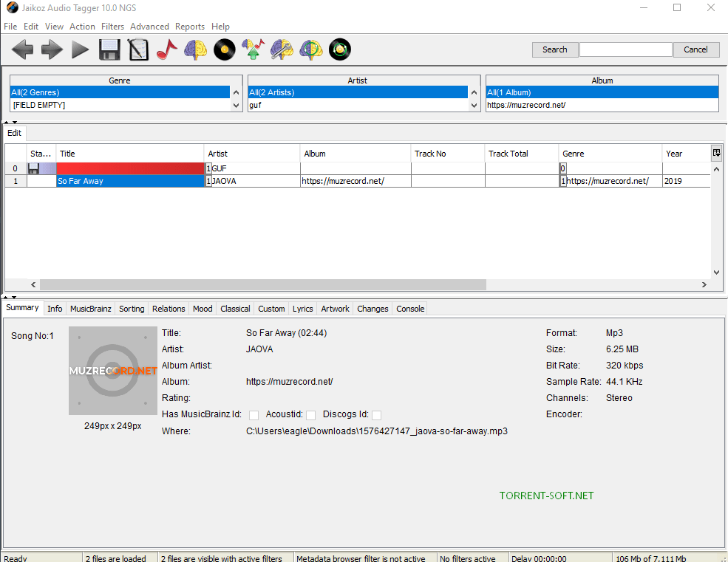Screen dimensions: 728x562
Task: Click the green arrow with notes icon
Action: click(x=254, y=49)
